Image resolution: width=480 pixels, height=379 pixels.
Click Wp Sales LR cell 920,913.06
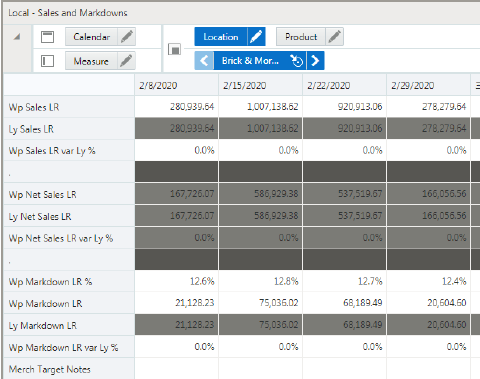(345, 107)
